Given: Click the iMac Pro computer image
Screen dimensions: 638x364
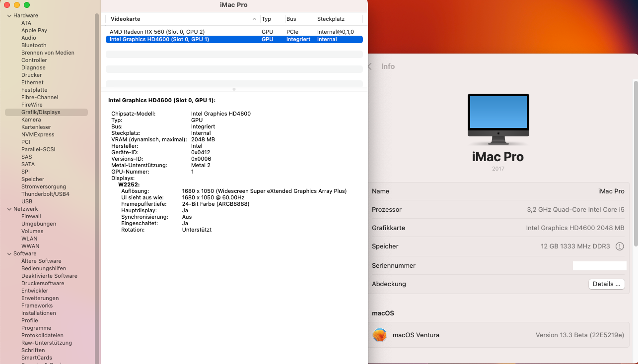Looking at the screenshot, I should coord(498,120).
